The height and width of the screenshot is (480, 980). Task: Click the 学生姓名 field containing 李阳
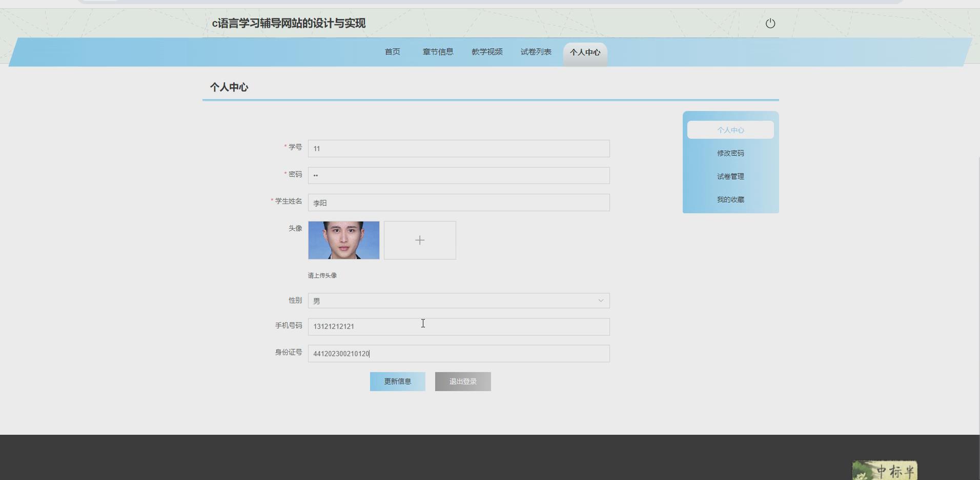pos(459,203)
